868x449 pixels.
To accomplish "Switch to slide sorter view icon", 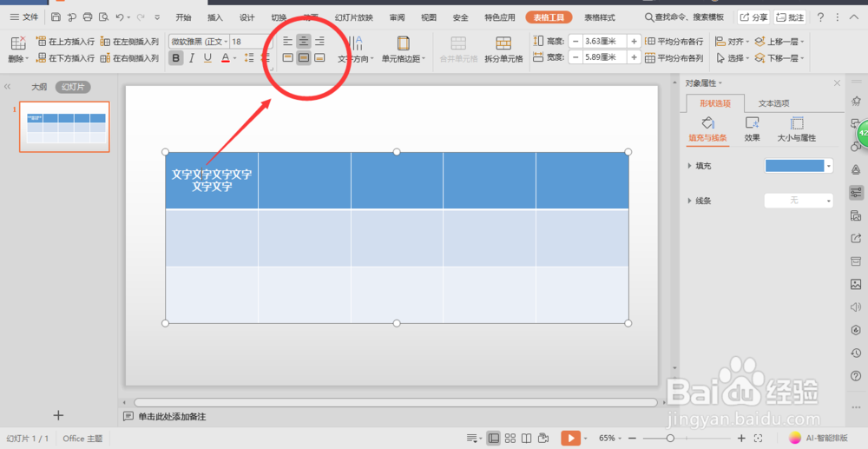I will click(510, 438).
